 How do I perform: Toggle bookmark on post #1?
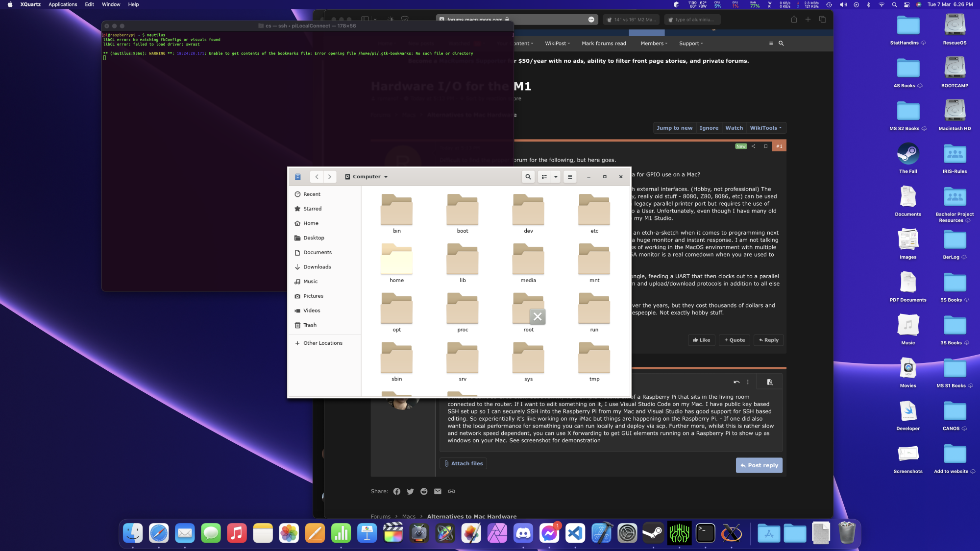coord(765,146)
